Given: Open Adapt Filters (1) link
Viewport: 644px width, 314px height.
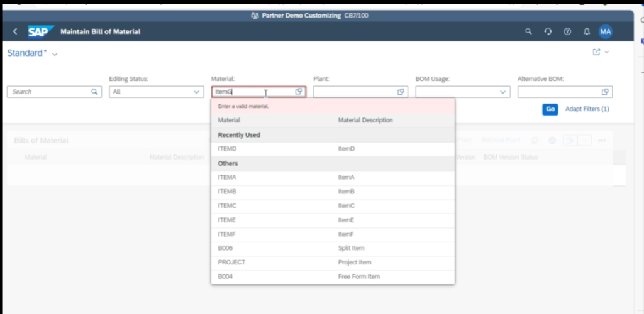Looking at the screenshot, I should (x=587, y=109).
